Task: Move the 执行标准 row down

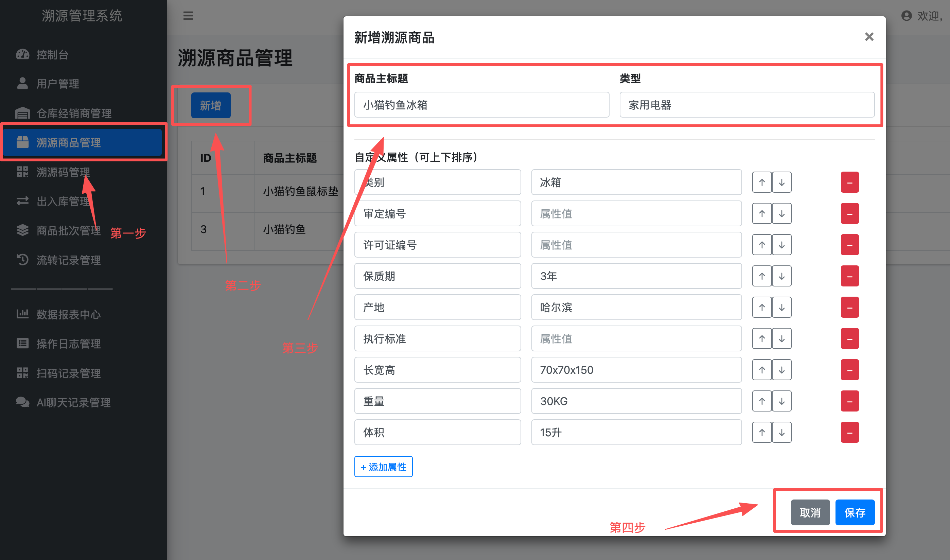Action: 781,339
